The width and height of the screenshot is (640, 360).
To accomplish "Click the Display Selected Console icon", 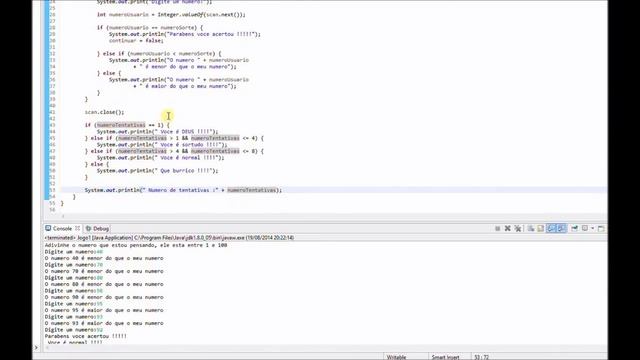I will point(585,228).
